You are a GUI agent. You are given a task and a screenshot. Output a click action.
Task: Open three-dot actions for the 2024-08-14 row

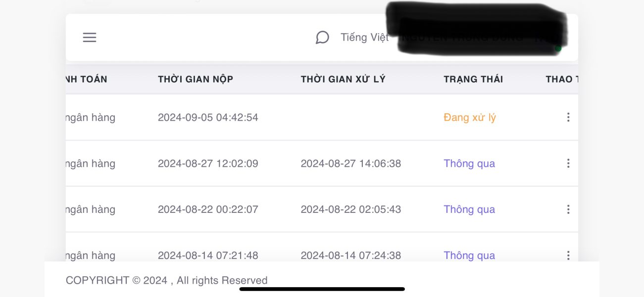[568, 255]
